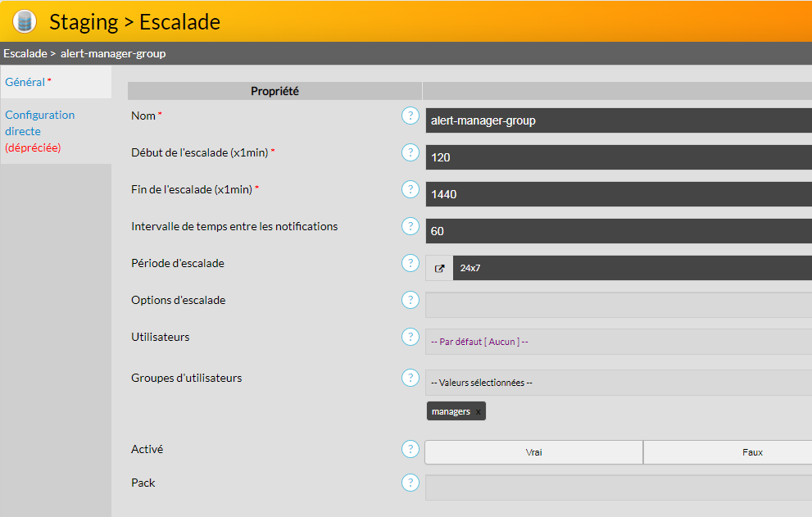812x517 pixels.
Task: Click help icon for Fin de l'escalade
Action: (x=411, y=189)
